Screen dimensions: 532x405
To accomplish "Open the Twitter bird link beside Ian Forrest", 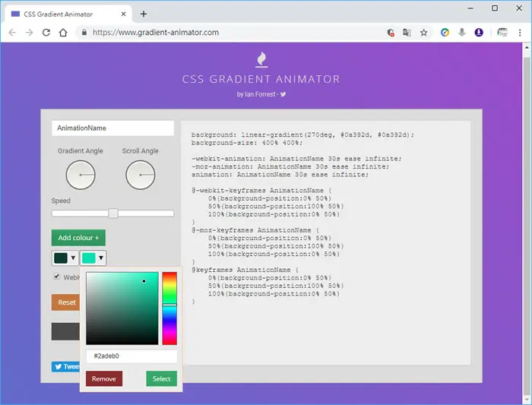I will click(x=283, y=94).
